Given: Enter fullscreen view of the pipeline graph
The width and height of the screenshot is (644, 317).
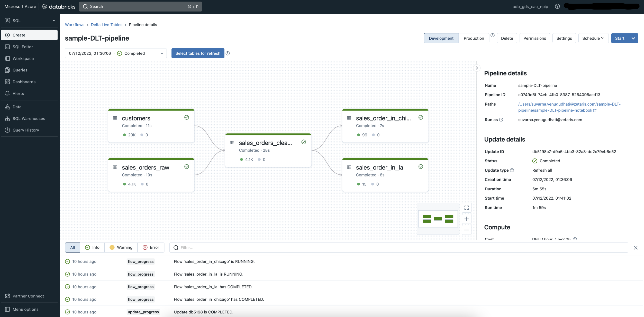Looking at the screenshot, I should (x=467, y=208).
